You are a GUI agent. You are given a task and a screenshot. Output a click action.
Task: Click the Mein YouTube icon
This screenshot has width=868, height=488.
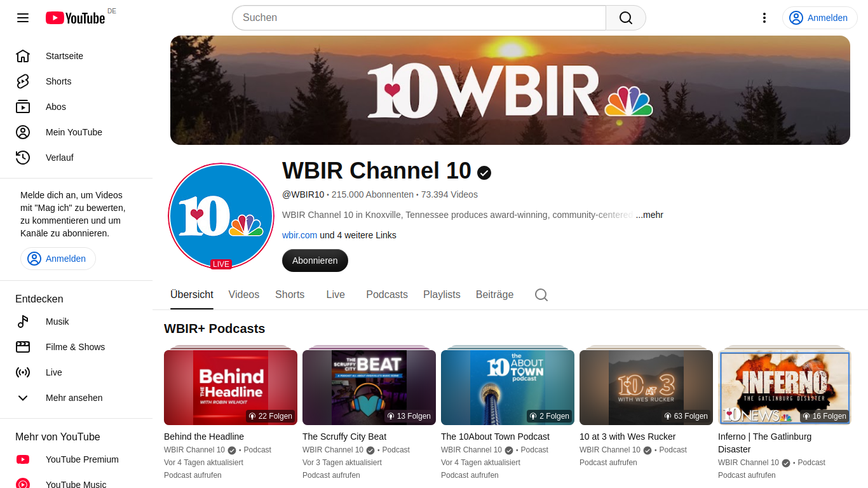tap(23, 132)
